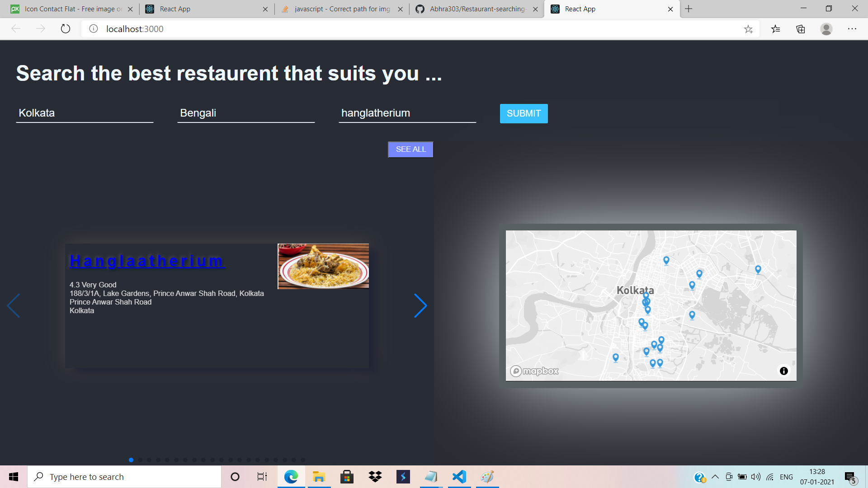Switch to Abhra303 Restaurant-searching GitHub tab

[476, 9]
